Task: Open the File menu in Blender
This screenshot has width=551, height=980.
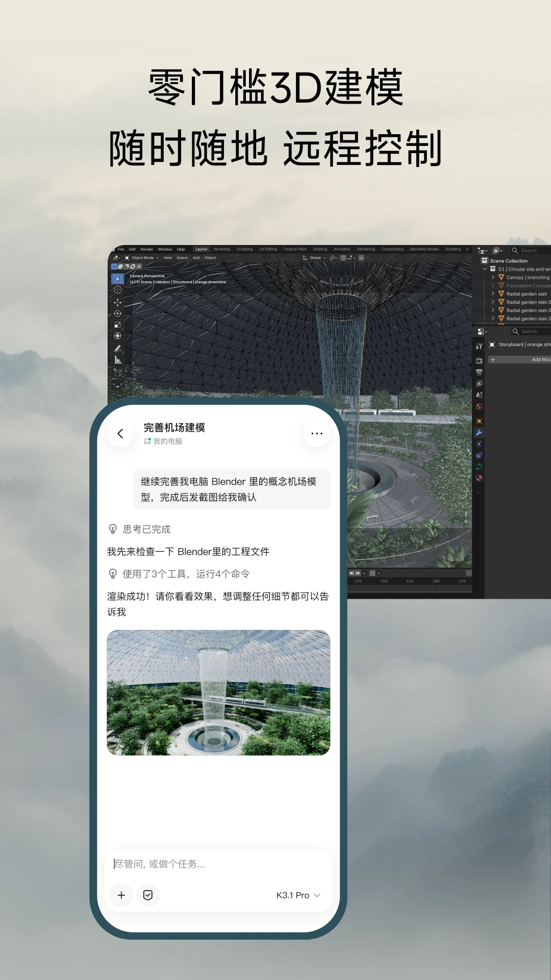Action: pyautogui.click(x=121, y=249)
